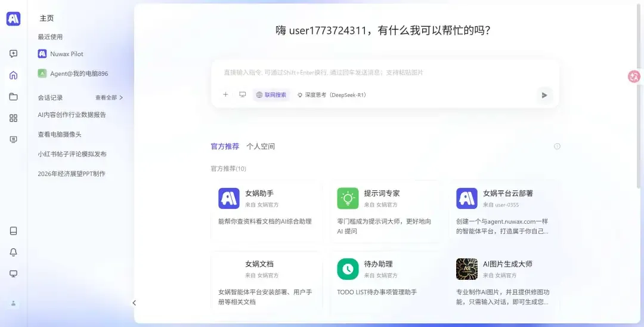Open Nuwax Pilot from recently used

click(66, 54)
